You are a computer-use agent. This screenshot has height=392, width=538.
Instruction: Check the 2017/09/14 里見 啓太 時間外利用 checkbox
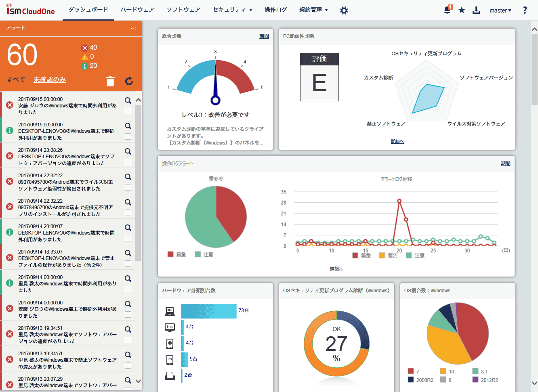point(128,289)
